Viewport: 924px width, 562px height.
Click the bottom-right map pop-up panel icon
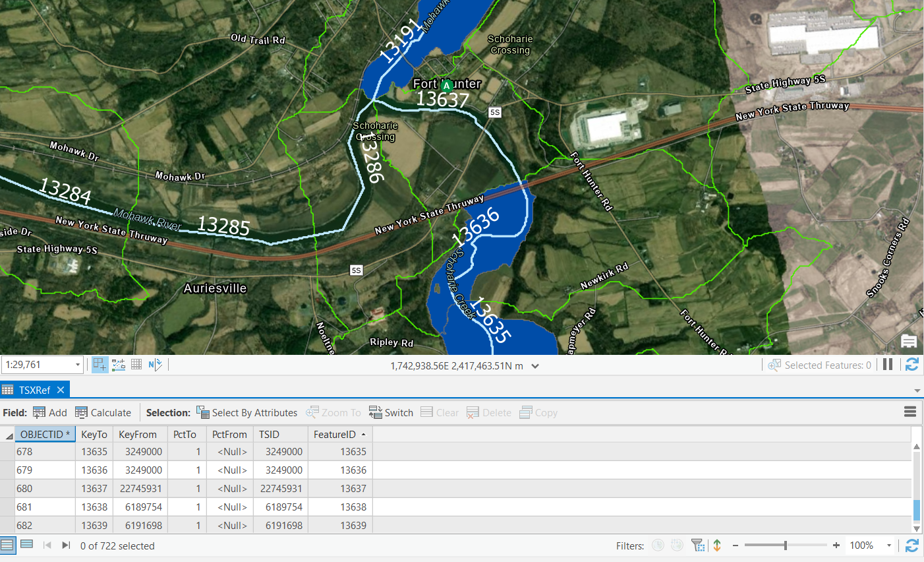(909, 341)
